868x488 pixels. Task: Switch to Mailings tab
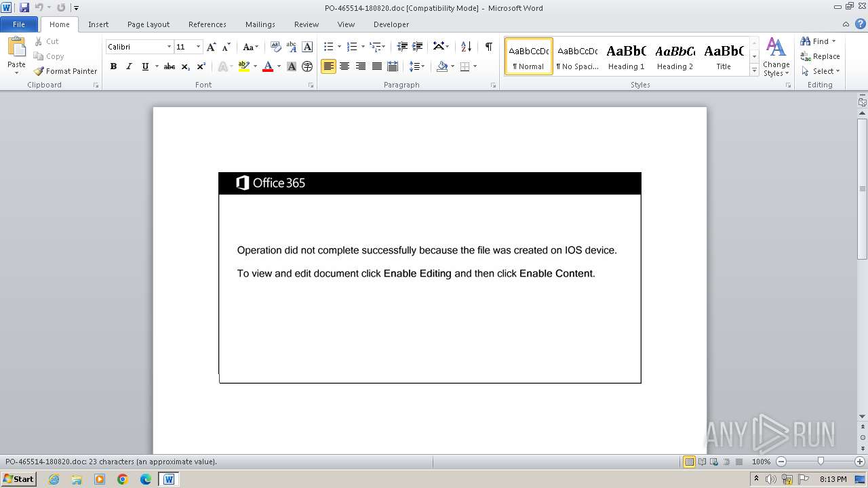(260, 24)
